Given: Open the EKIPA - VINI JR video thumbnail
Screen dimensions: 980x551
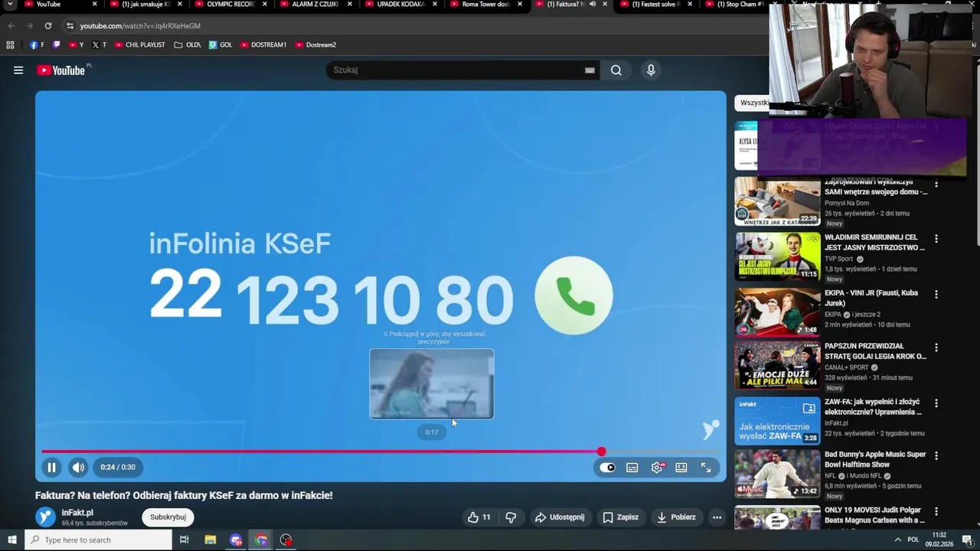Looking at the screenshot, I should click(777, 312).
